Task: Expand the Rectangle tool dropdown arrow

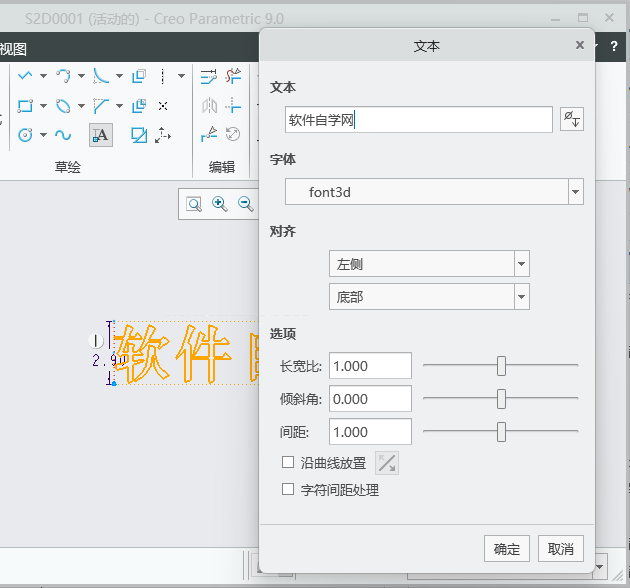Action: pyautogui.click(x=43, y=106)
